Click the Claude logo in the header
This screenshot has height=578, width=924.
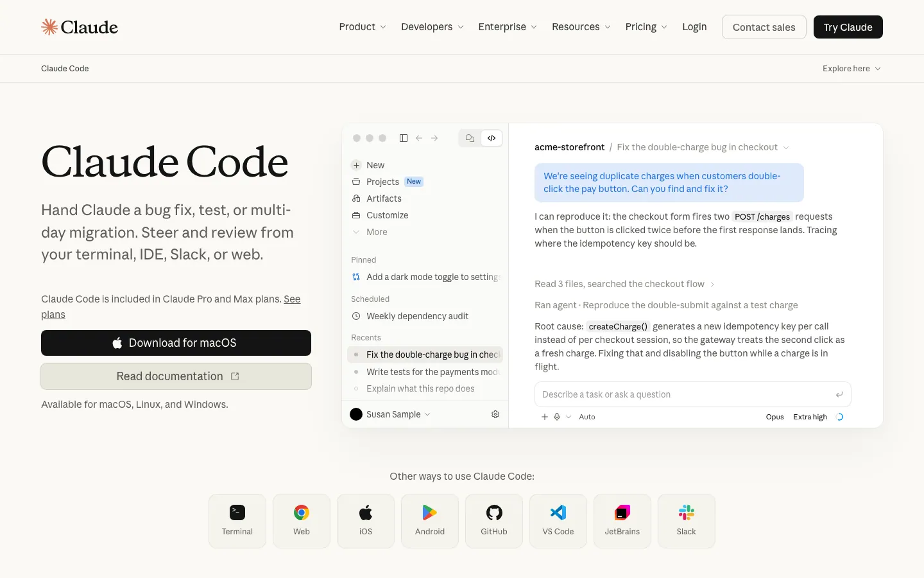[80, 27]
